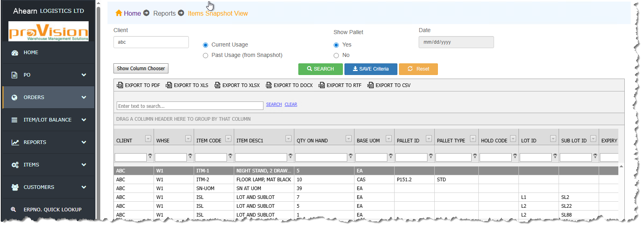Open the Client column header dropdown
The height and width of the screenshot is (227, 644).
click(x=148, y=139)
